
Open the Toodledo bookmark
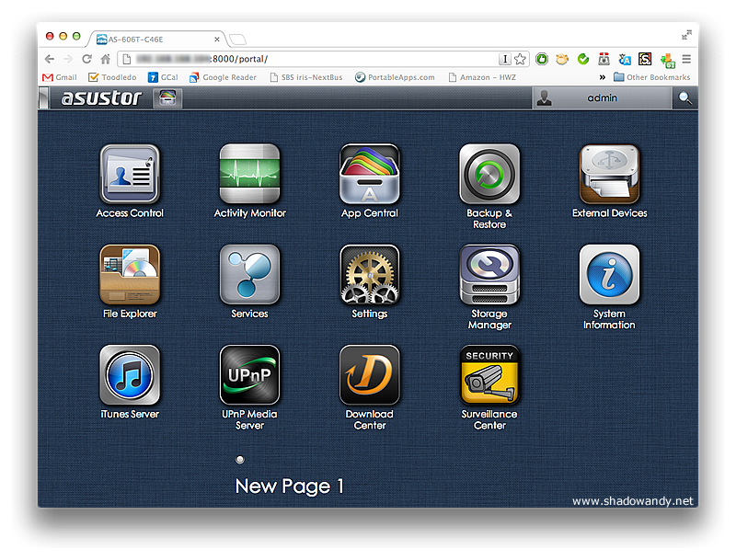coord(112,77)
